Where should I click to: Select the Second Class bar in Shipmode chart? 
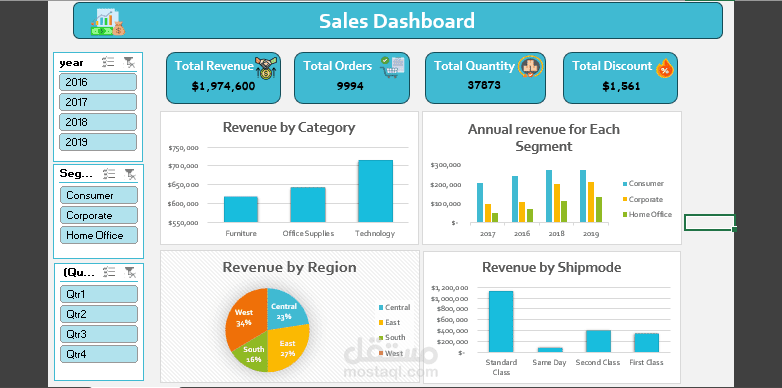tap(598, 342)
